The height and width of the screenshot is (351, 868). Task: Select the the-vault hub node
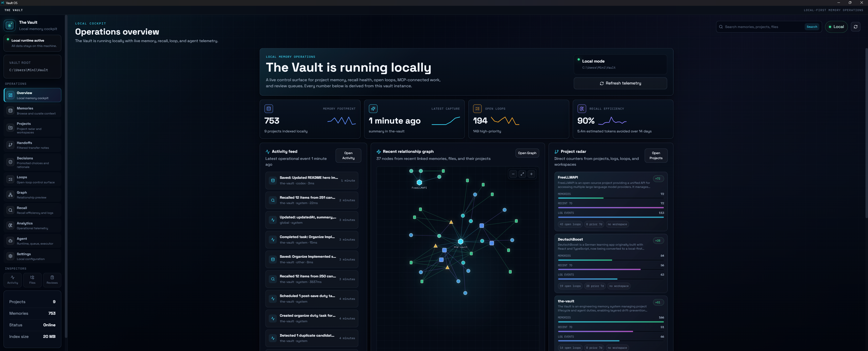coord(460,242)
